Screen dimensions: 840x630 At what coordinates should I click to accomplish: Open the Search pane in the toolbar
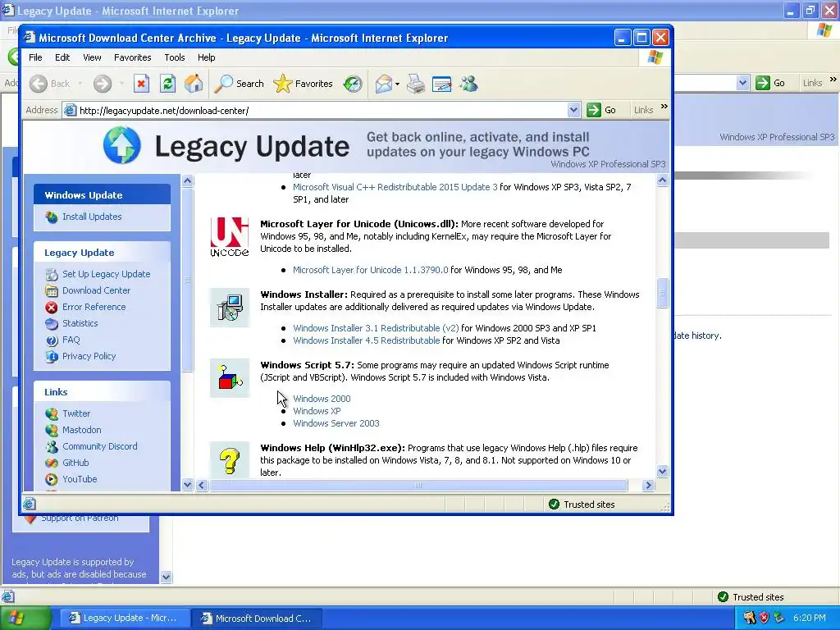point(239,84)
